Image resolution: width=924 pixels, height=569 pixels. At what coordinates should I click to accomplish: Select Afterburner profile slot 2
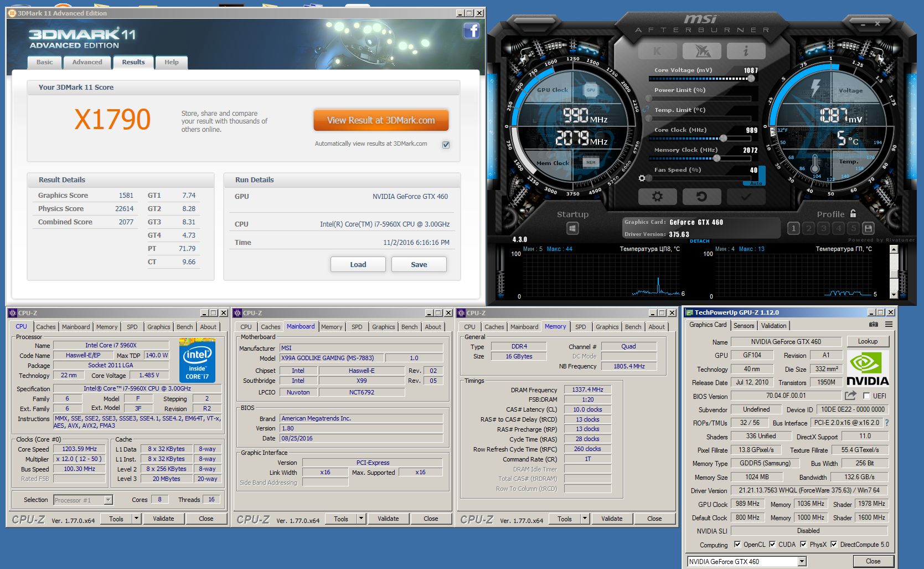[808, 228]
